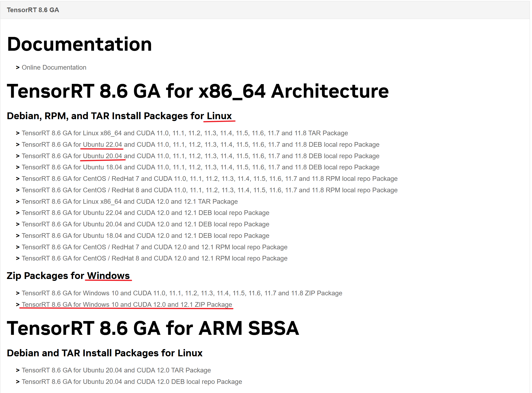532x393 pixels.
Task: Open Ubuntu 22.04 CUDA 12.0 and 12.1 DEB package link
Action: [145, 213]
